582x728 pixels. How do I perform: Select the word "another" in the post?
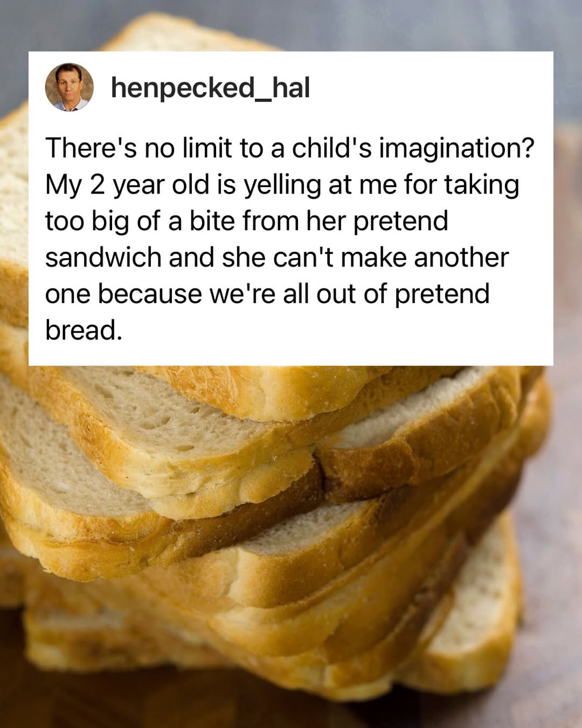click(x=461, y=258)
